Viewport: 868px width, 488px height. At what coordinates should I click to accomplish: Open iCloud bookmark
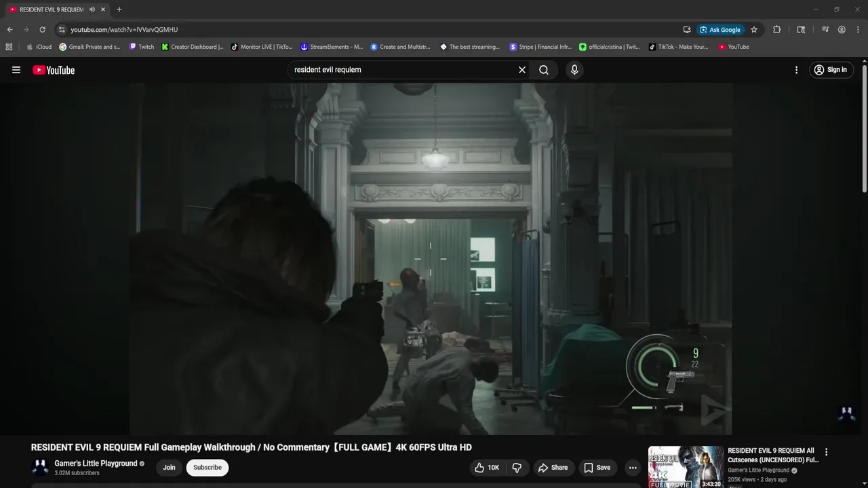[39, 47]
